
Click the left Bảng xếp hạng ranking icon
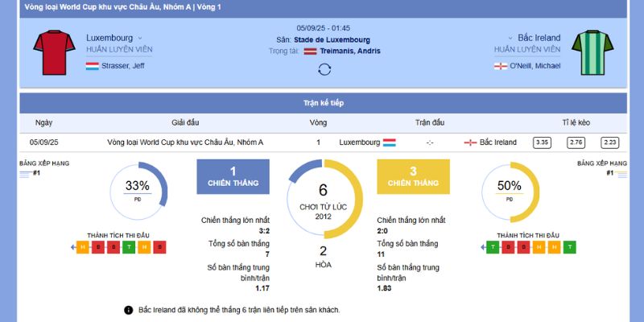(24, 173)
